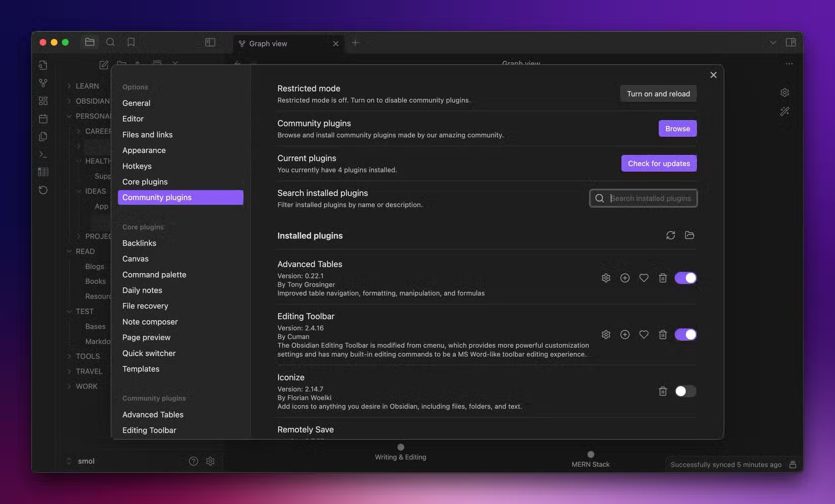Turn off the Editing Toolbar plugin toggle
The image size is (835, 504).
[x=685, y=334]
